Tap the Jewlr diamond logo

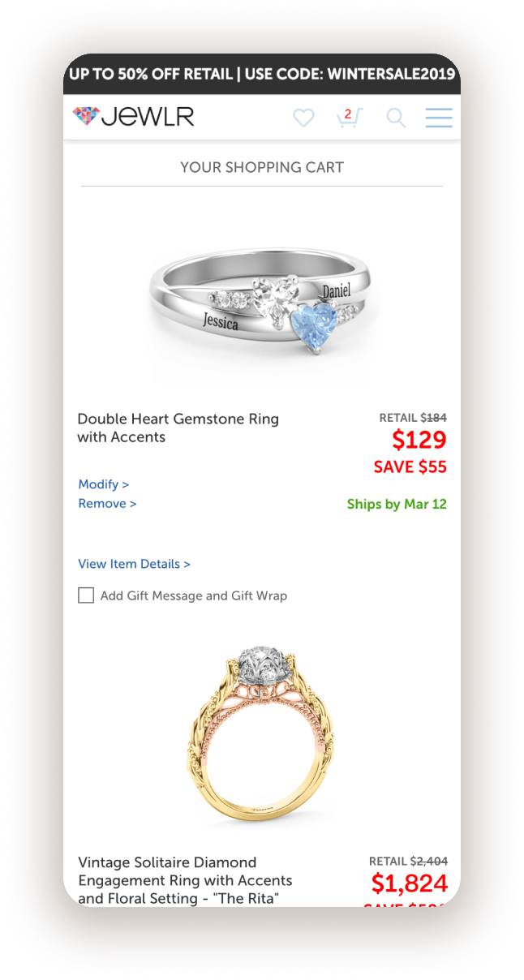[x=85, y=117]
